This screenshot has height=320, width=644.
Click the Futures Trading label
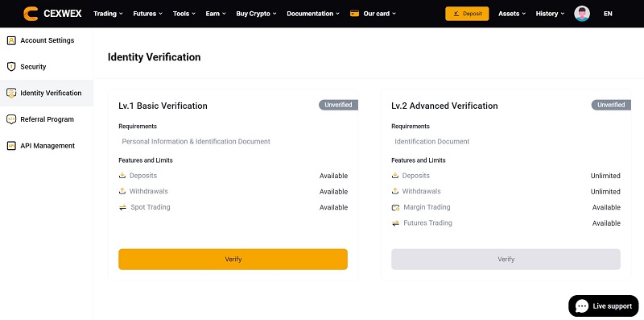point(427,223)
